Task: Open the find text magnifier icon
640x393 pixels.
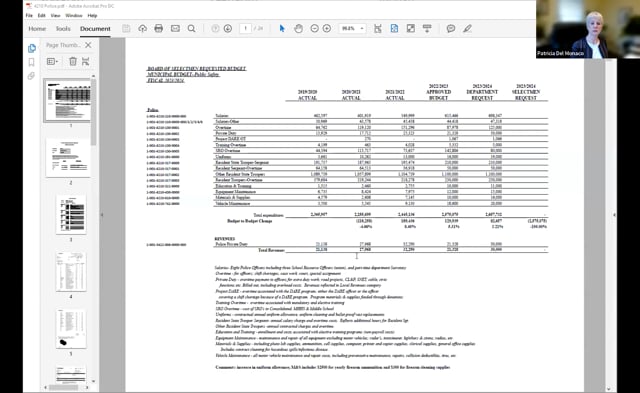Action: (191, 29)
